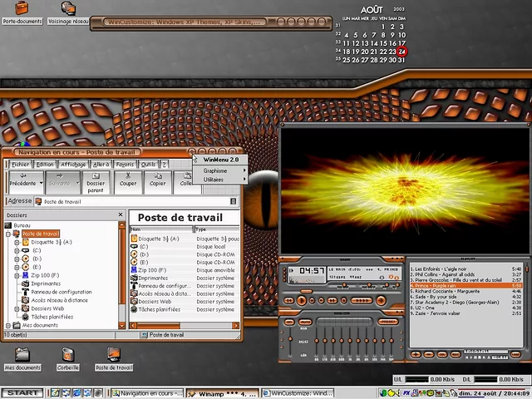The width and height of the screenshot is (532, 399).
Task: Open the Porte-documents desktop icon
Action: (x=22, y=9)
